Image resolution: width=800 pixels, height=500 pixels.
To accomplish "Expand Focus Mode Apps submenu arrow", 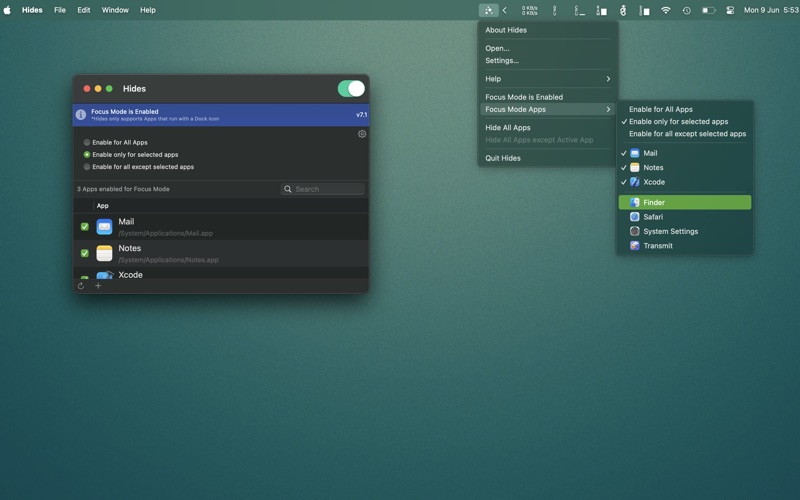I will tap(608, 109).
